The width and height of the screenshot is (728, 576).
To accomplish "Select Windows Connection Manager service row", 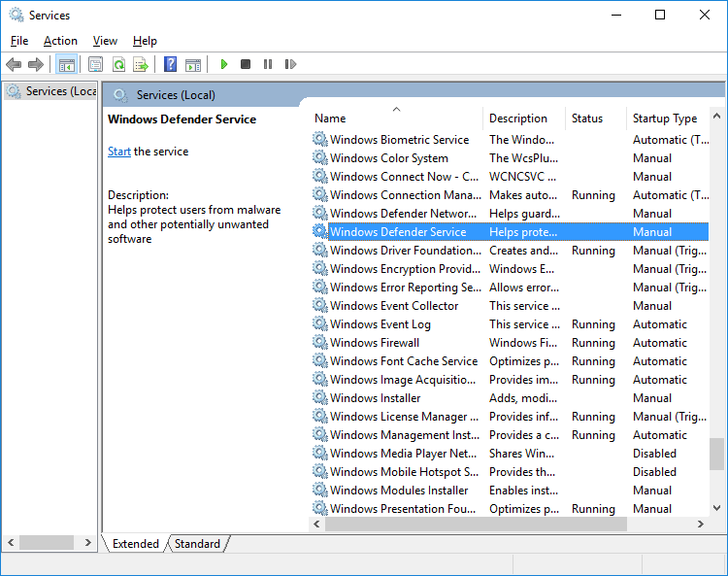I will [x=510, y=194].
